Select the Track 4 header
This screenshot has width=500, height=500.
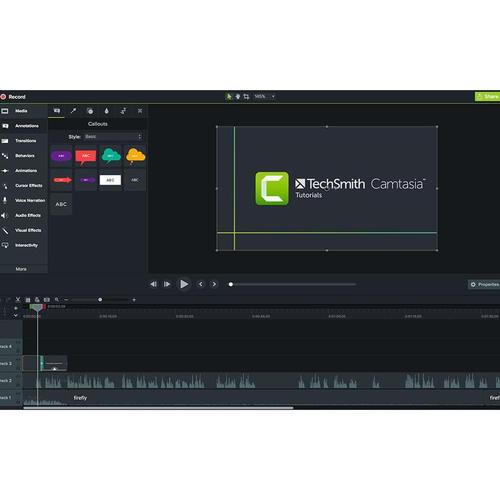point(11,346)
